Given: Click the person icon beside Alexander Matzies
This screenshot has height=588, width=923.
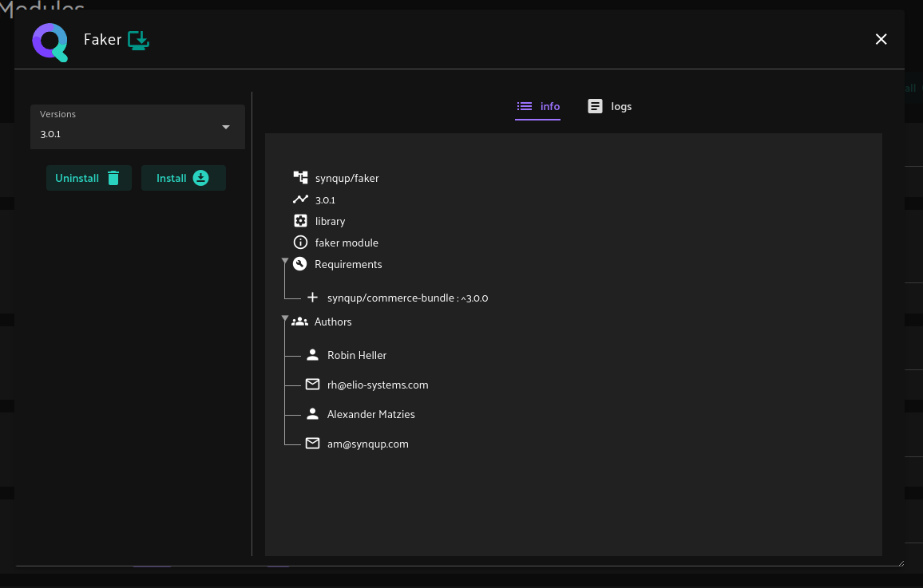Looking at the screenshot, I should pos(312,414).
